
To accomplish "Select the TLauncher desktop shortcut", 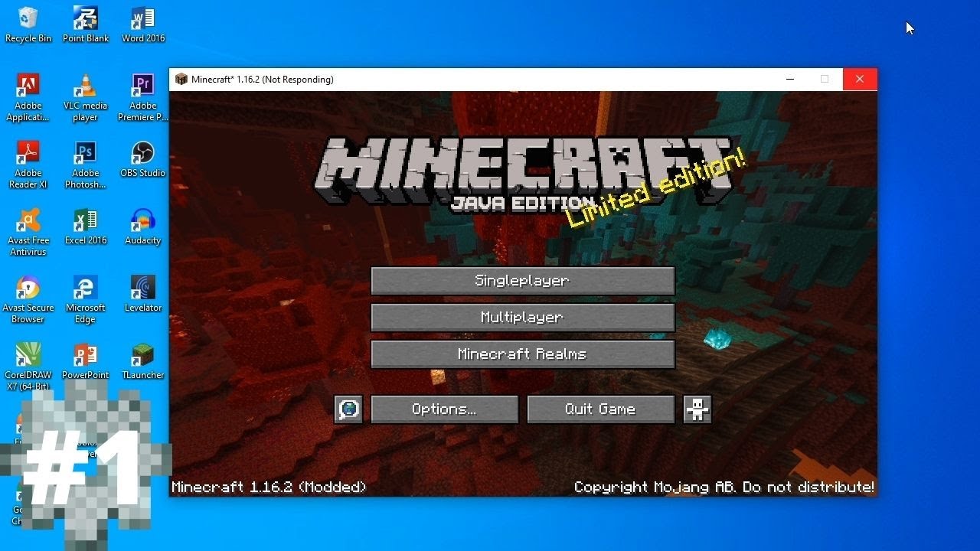I will pyautogui.click(x=143, y=362).
